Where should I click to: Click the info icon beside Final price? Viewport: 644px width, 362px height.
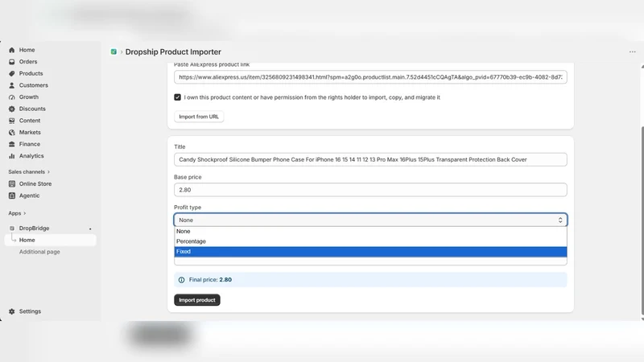pyautogui.click(x=182, y=280)
